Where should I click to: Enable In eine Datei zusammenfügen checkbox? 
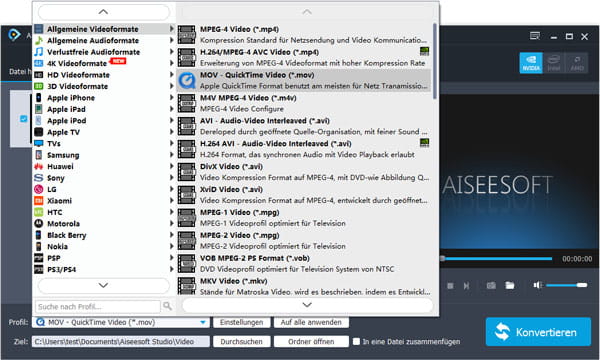[356, 341]
